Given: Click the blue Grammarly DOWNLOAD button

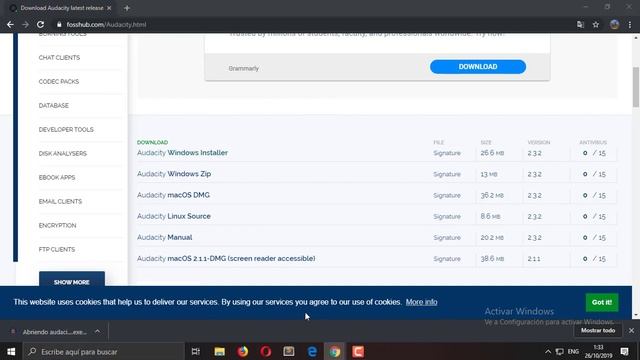Looking at the screenshot, I should tap(478, 67).
